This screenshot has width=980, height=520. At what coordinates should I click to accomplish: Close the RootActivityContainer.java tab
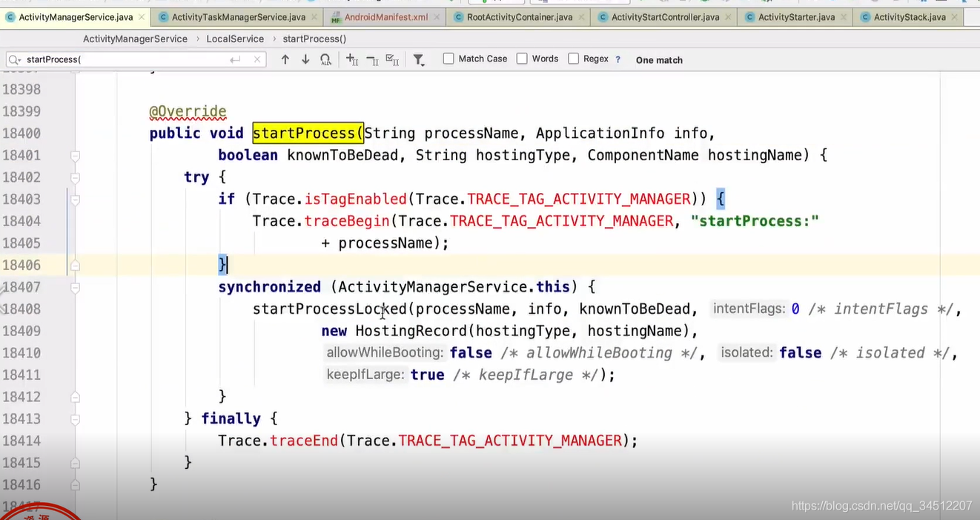[580, 17]
